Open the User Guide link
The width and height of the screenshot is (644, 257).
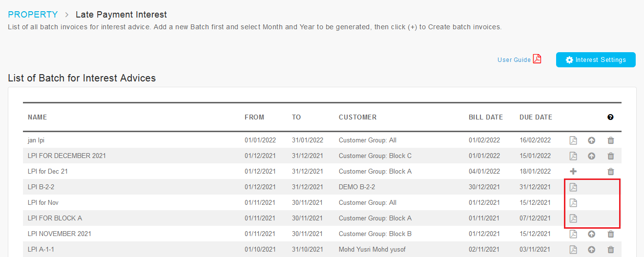click(514, 60)
